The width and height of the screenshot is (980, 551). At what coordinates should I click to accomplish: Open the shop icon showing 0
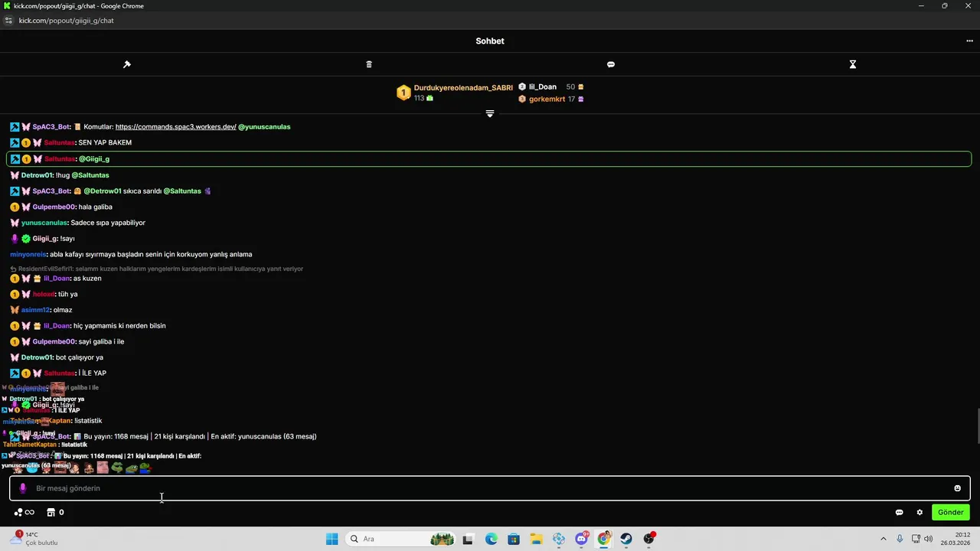click(55, 513)
